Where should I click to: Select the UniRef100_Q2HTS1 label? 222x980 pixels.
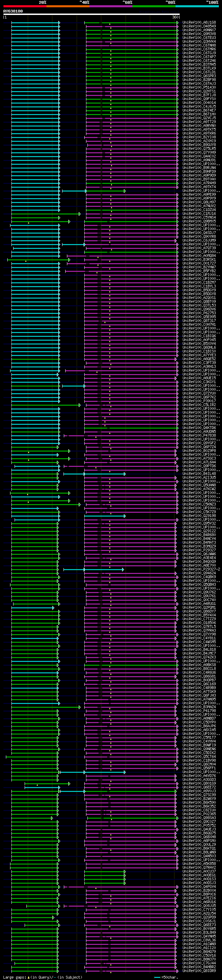pos(199,91)
